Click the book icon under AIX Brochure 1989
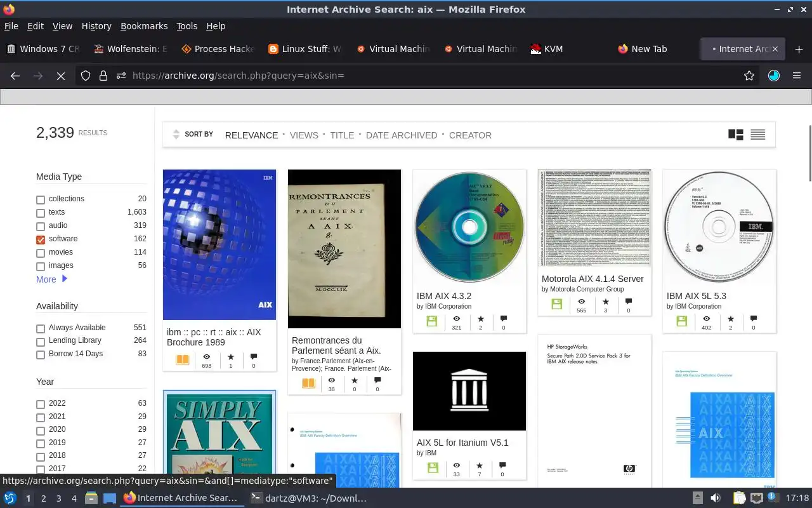 (183, 360)
